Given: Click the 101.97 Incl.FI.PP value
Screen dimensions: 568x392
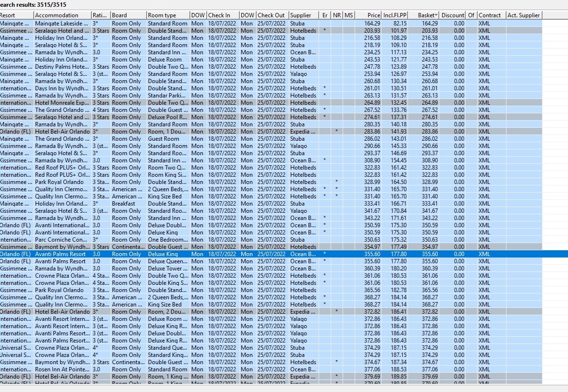Looking at the screenshot, I should pos(398,30).
